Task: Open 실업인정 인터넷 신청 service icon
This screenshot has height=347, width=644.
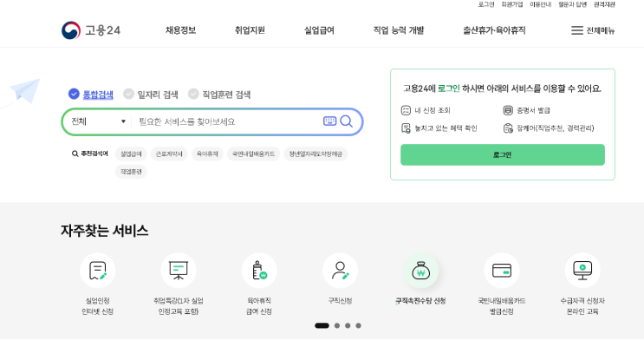Action: point(97,271)
